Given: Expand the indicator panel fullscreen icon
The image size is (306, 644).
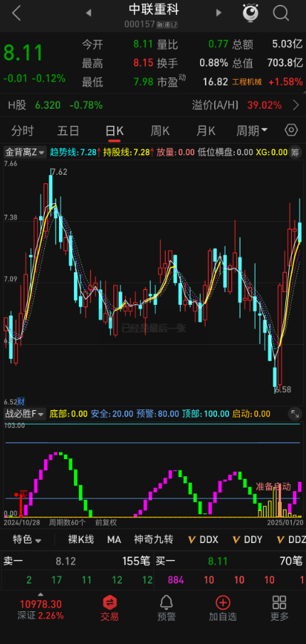Looking at the screenshot, I should coord(295,414).
